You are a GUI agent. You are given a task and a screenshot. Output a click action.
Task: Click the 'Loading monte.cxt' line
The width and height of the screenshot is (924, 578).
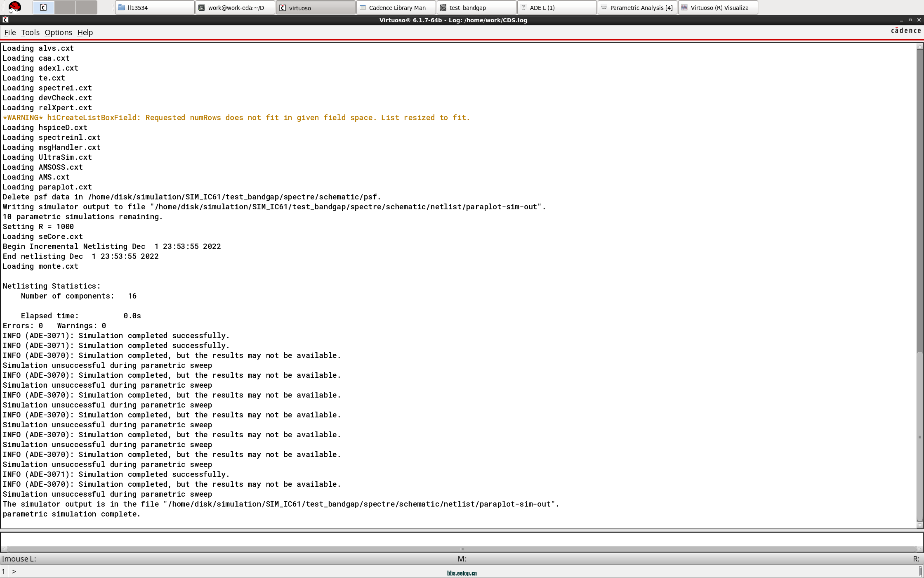[40, 266]
